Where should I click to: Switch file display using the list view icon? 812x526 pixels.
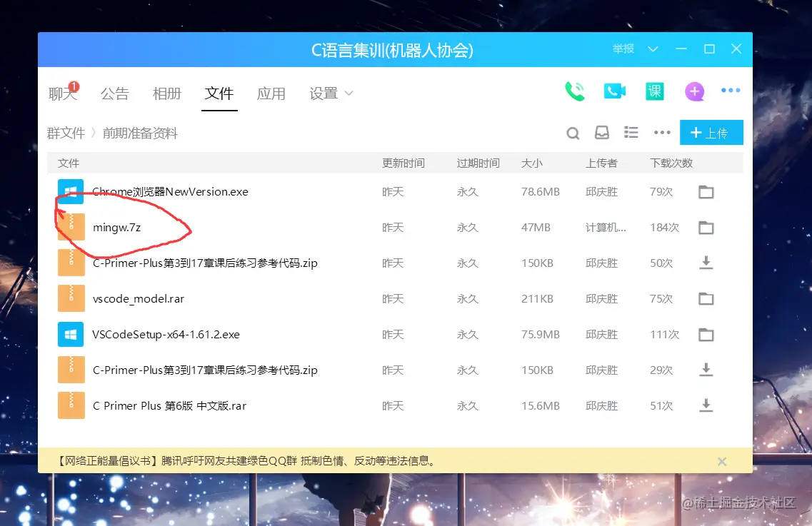tap(631, 133)
